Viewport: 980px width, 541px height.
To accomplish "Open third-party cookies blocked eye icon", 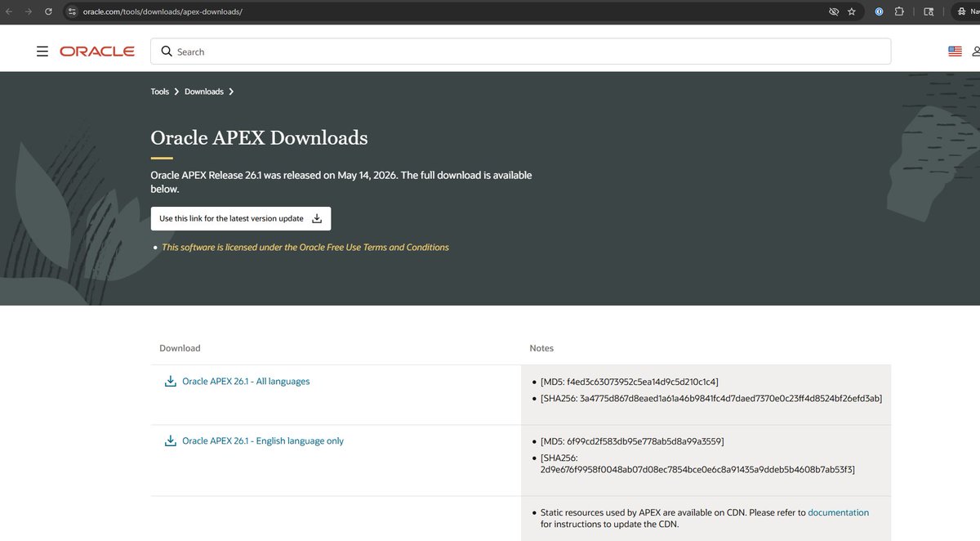I will pyautogui.click(x=833, y=11).
